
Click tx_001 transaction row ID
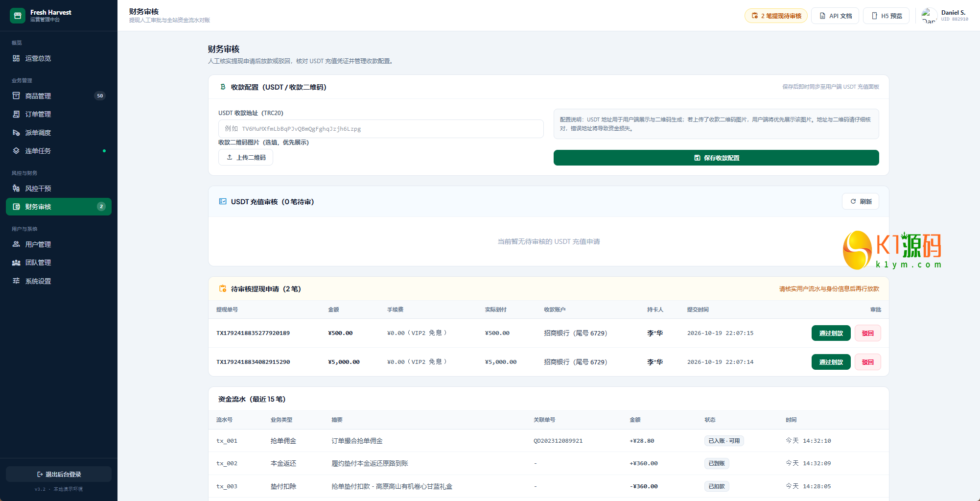(x=227, y=441)
